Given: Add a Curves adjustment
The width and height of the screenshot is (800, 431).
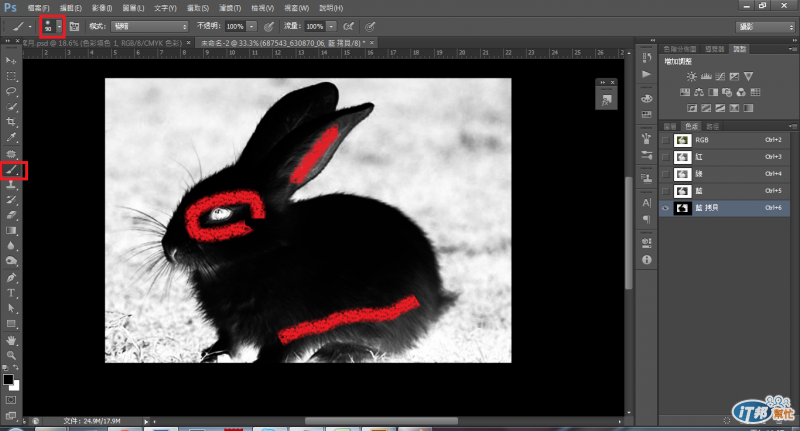Looking at the screenshot, I should [720, 77].
